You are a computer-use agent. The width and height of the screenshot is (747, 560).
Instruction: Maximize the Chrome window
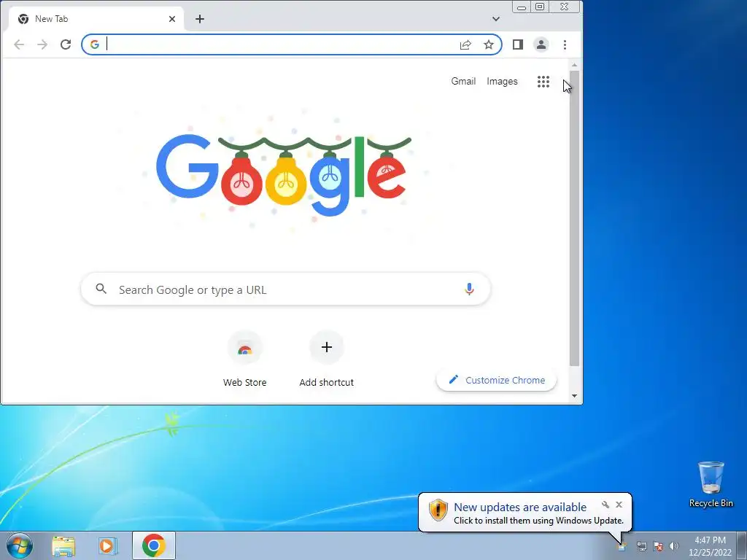[x=540, y=7]
